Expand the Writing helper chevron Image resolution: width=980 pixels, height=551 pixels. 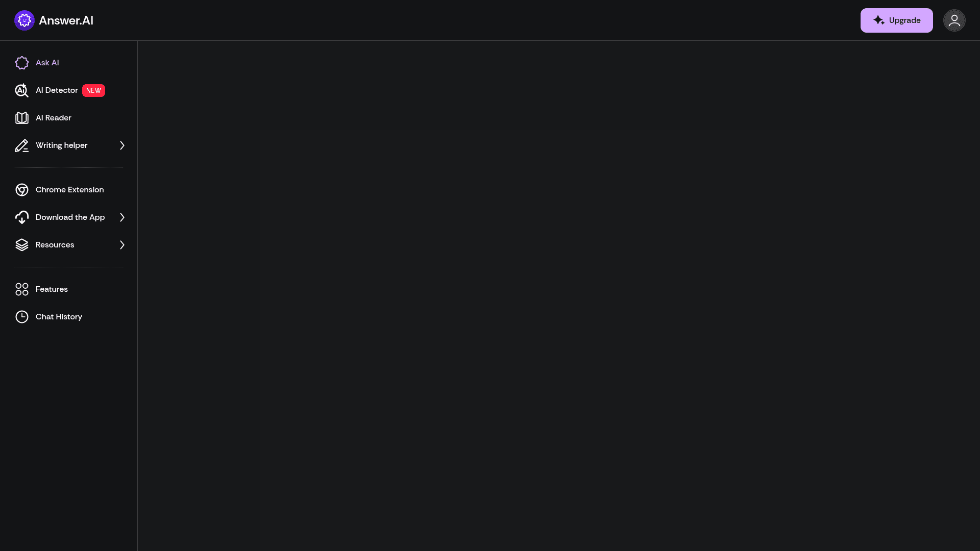122,145
